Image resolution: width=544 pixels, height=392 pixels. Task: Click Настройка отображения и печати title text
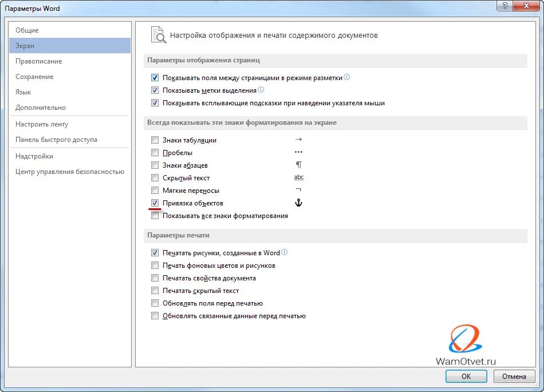(x=274, y=35)
